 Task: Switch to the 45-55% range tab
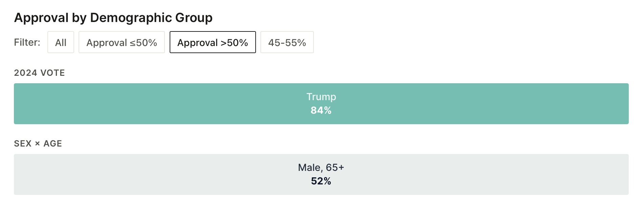287,42
